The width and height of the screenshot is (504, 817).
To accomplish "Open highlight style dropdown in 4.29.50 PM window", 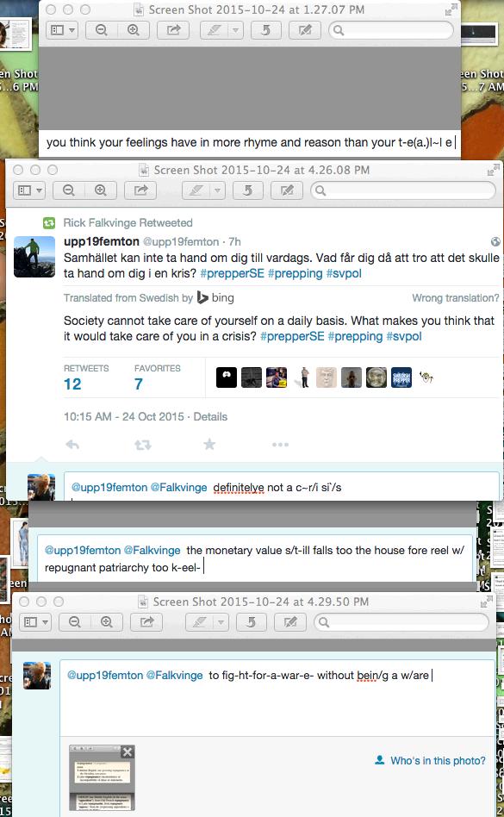I will pos(221,621).
